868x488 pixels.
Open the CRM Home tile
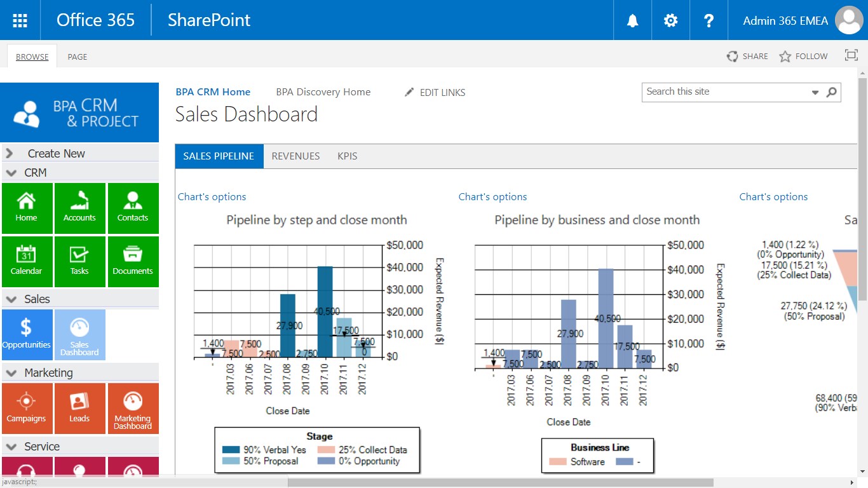pos(27,208)
